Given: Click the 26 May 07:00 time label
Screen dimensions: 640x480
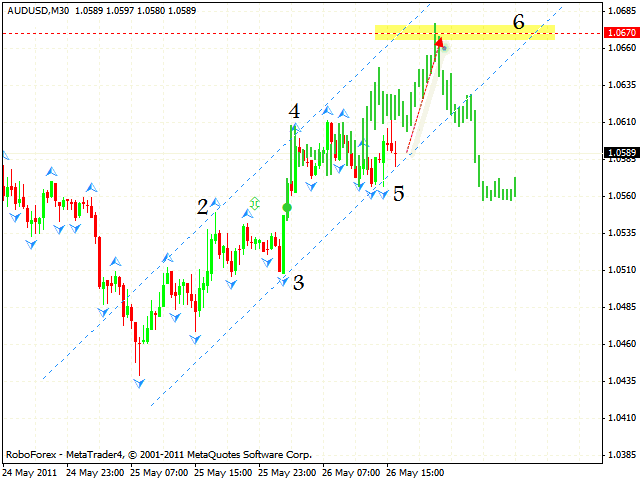Looking at the screenshot, I should click(351, 473).
